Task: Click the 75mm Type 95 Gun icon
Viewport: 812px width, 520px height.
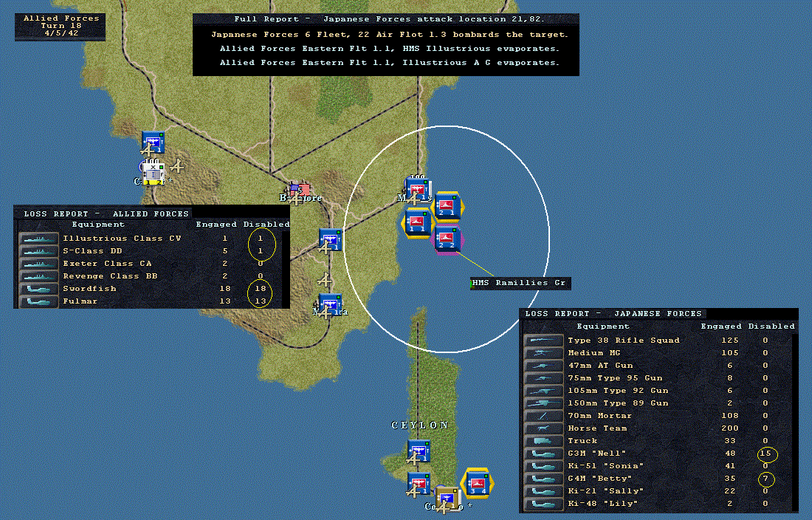Action: click(x=544, y=378)
